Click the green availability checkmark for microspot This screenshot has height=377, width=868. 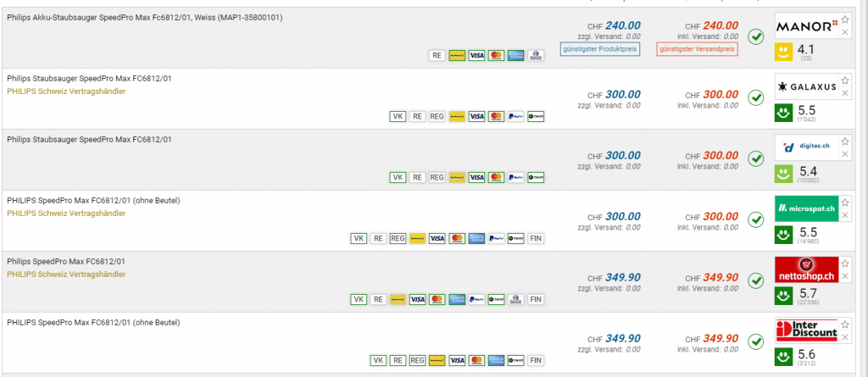(756, 219)
